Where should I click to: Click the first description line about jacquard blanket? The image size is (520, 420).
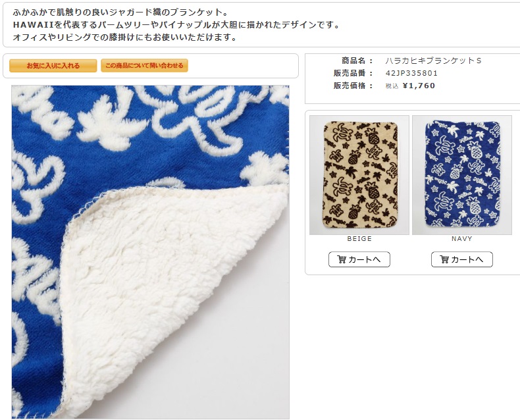tap(120, 13)
